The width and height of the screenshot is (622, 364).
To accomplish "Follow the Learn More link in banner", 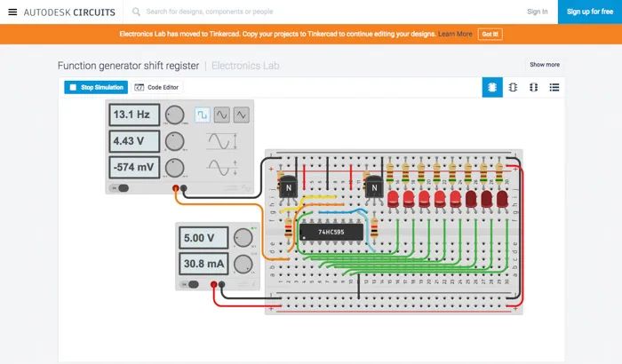I will [455, 34].
